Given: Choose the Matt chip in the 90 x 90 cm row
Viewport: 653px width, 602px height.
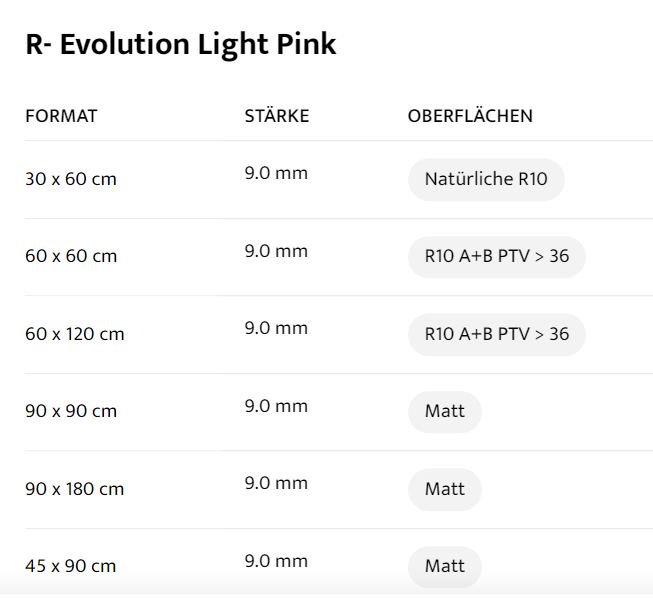Looking at the screenshot, I should pos(445,412).
